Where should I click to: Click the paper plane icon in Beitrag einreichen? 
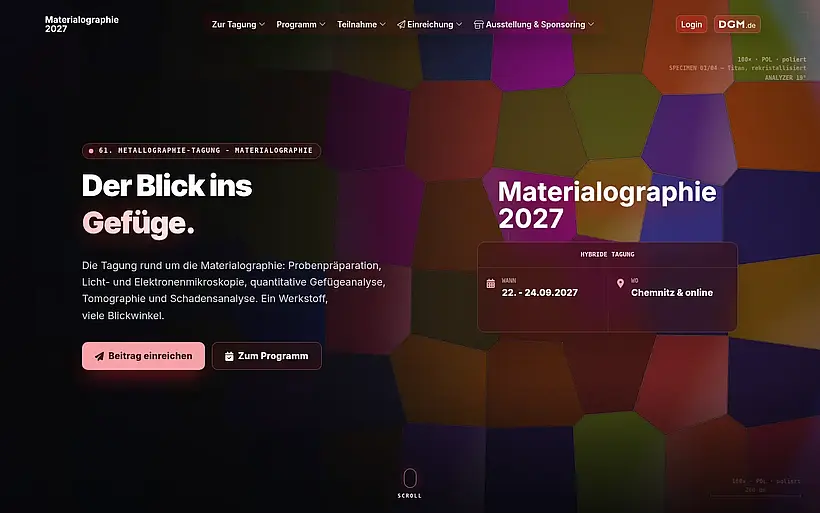pyautogui.click(x=99, y=356)
